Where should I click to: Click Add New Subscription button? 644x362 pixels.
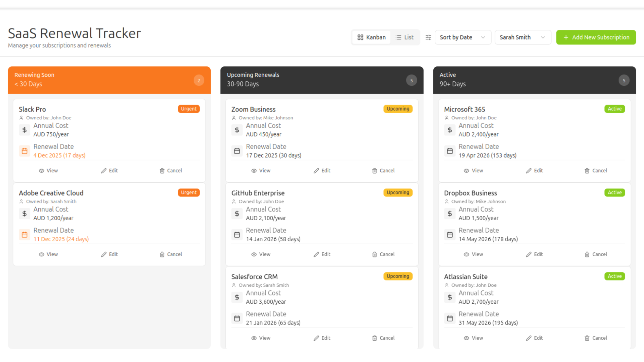(x=596, y=37)
